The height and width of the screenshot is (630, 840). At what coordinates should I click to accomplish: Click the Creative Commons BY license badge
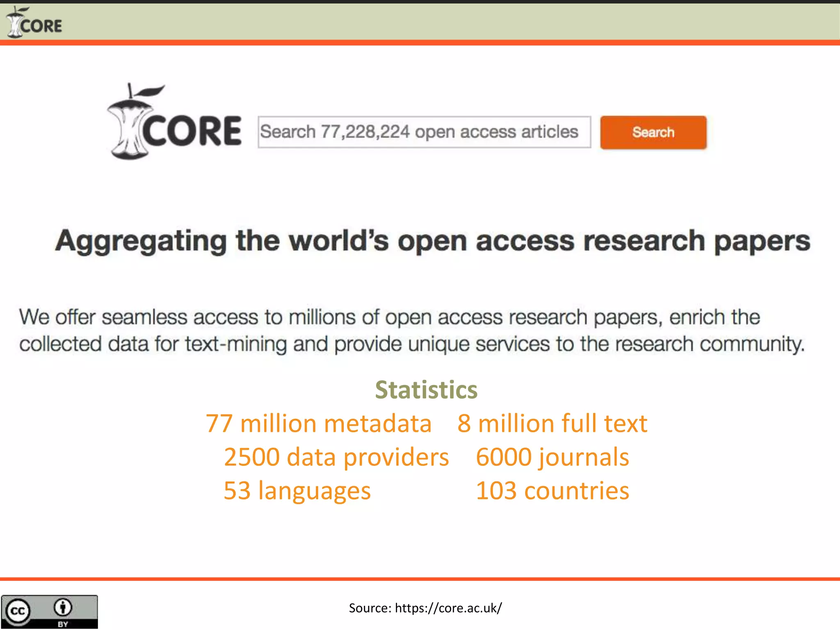[49, 612]
